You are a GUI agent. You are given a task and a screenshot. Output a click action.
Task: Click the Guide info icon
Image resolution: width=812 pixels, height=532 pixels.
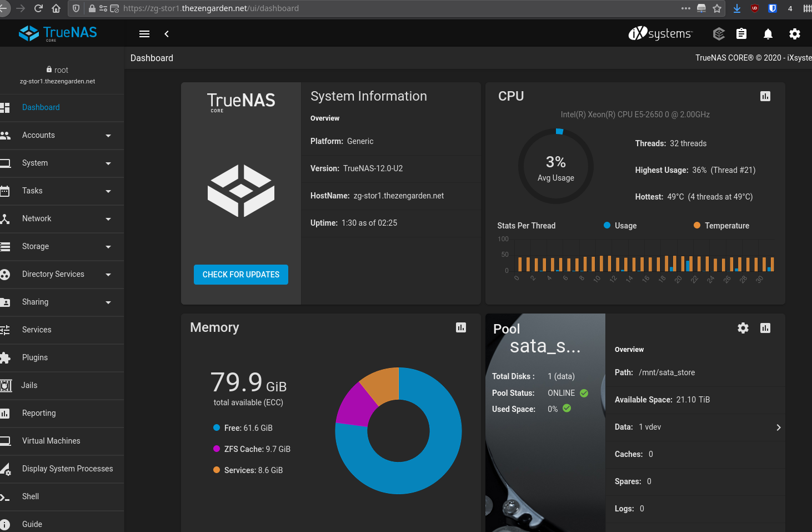click(5, 525)
